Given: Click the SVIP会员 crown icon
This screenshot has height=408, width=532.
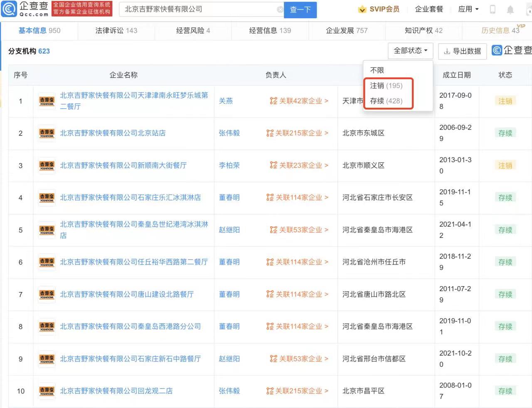Looking at the screenshot, I should (x=362, y=9).
